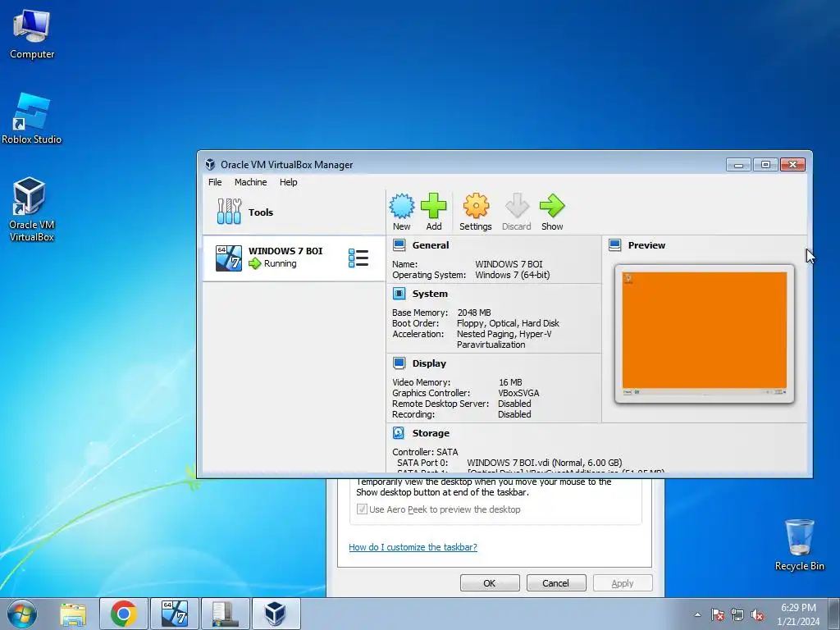The height and width of the screenshot is (630, 840).
Task: Click the network tray icon
Action: click(x=737, y=614)
